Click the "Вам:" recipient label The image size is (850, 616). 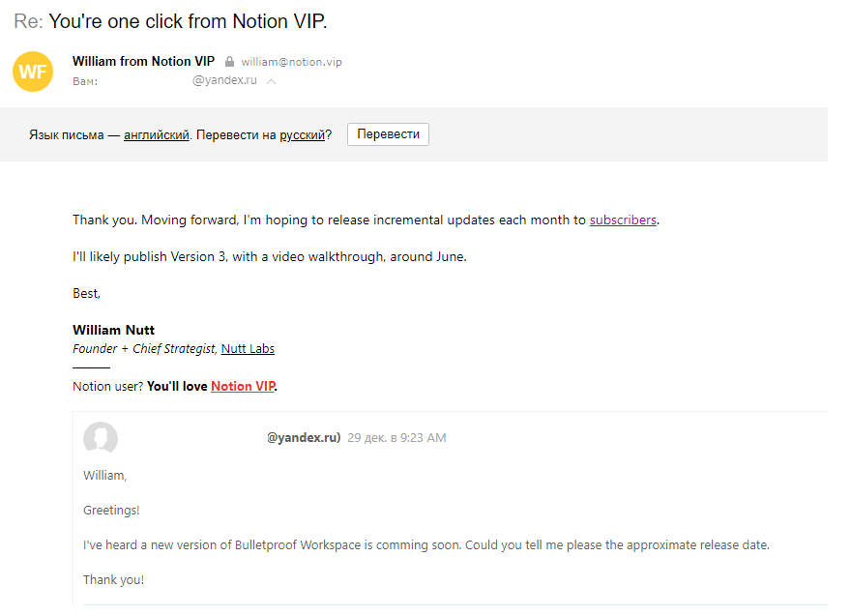pos(85,81)
